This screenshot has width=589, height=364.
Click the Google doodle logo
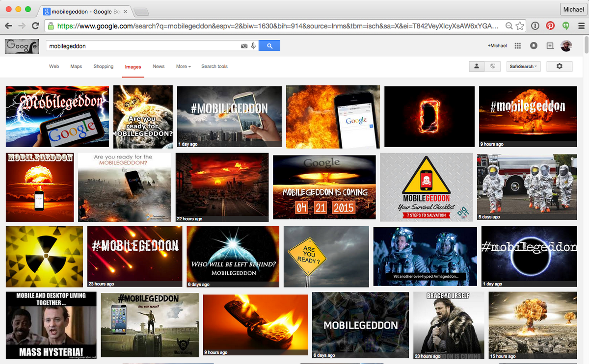(22, 46)
